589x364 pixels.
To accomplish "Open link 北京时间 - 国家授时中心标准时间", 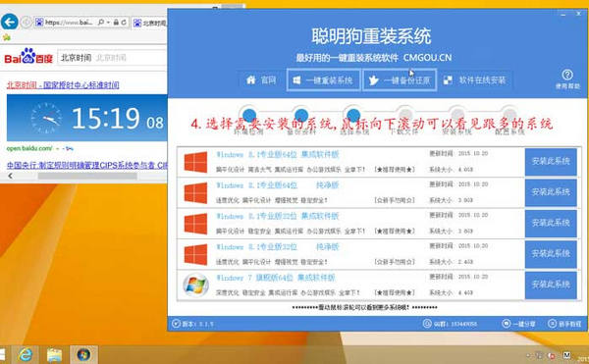I will (63, 84).
